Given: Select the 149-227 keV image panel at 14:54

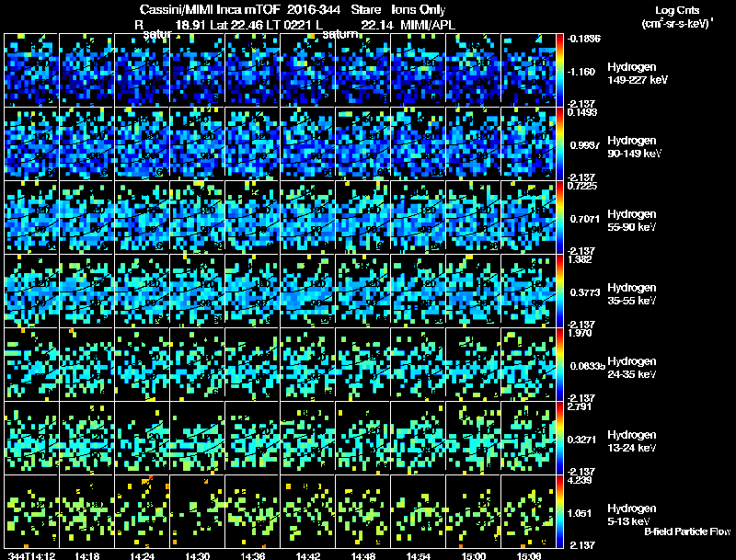Looking at the screenshot, I should point(419,70).
